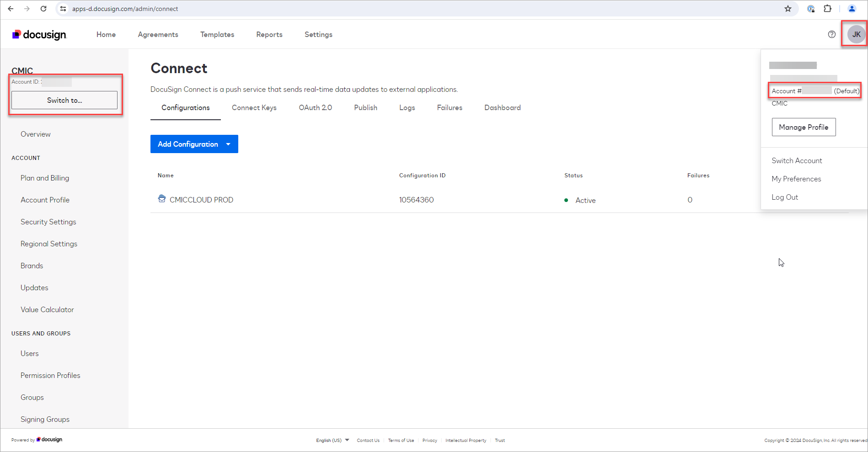Open Permission Profiles

pyautogui.click(x=50, y=376)
